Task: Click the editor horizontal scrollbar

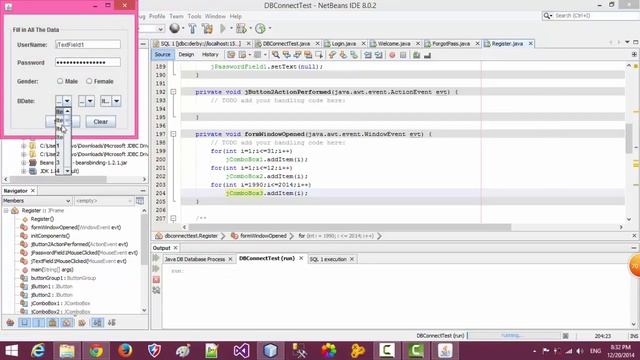Action: [x=349, y=227]
